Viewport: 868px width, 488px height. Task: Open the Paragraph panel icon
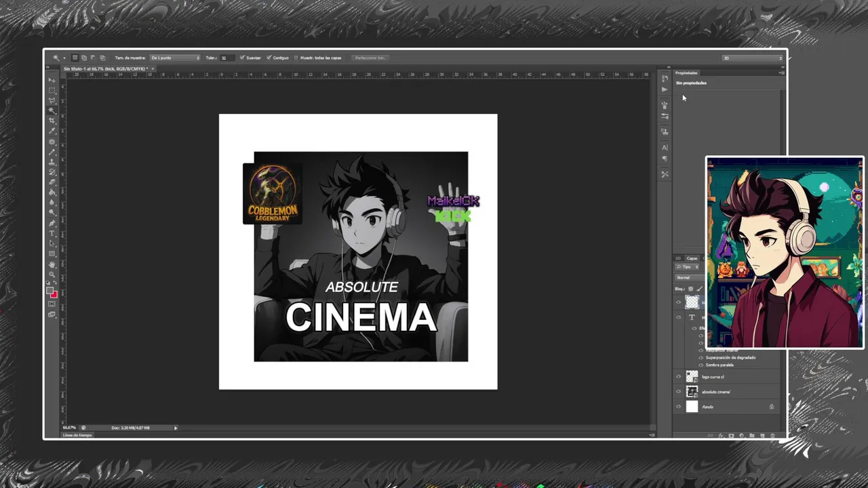coord(665,158)
